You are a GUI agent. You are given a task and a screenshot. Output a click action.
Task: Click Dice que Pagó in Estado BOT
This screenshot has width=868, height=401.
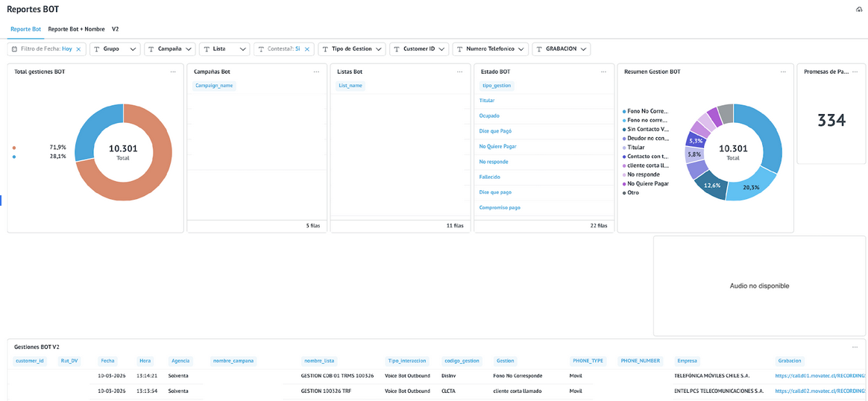(495, 131)
